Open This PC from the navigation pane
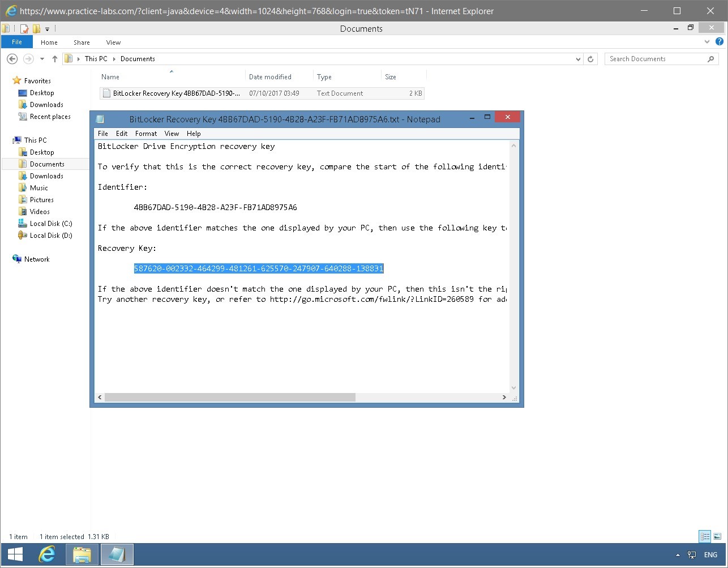Screen dimensions: 728x568 tap(35, 140)
